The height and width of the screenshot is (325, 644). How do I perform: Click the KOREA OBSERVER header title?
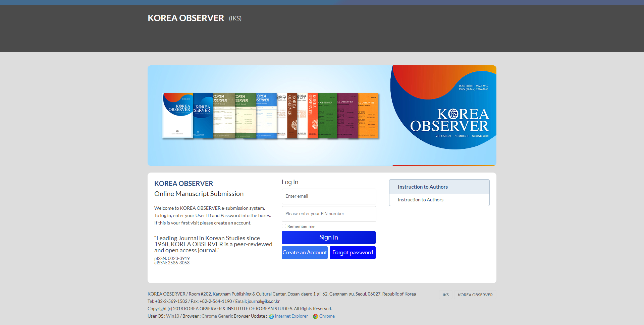tap(186, 18)
